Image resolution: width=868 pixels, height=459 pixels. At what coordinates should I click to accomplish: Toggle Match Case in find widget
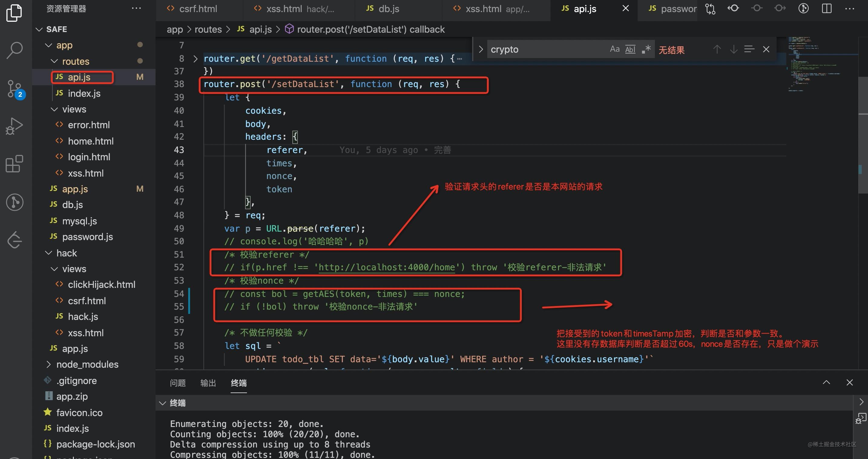click(615, 49)
